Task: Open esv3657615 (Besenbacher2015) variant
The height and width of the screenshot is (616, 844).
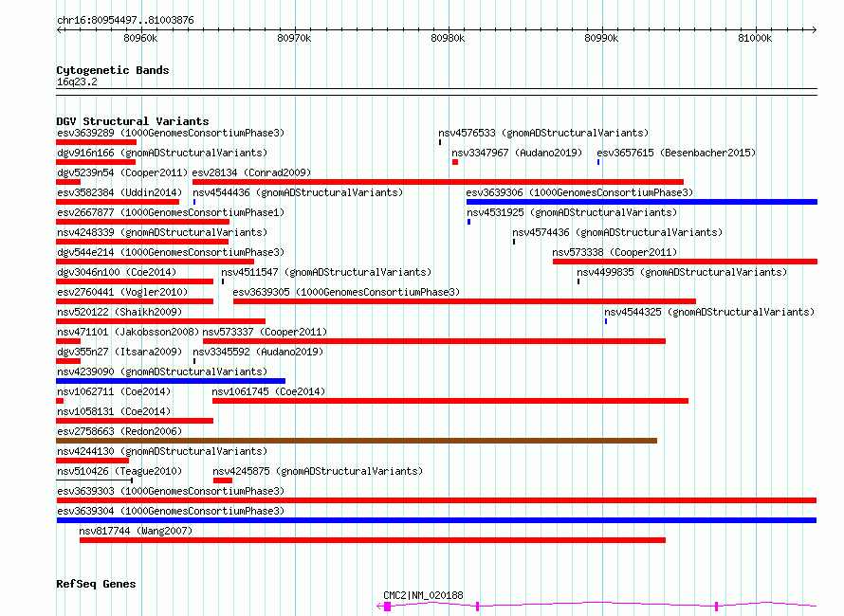Action: coord(676,153)
